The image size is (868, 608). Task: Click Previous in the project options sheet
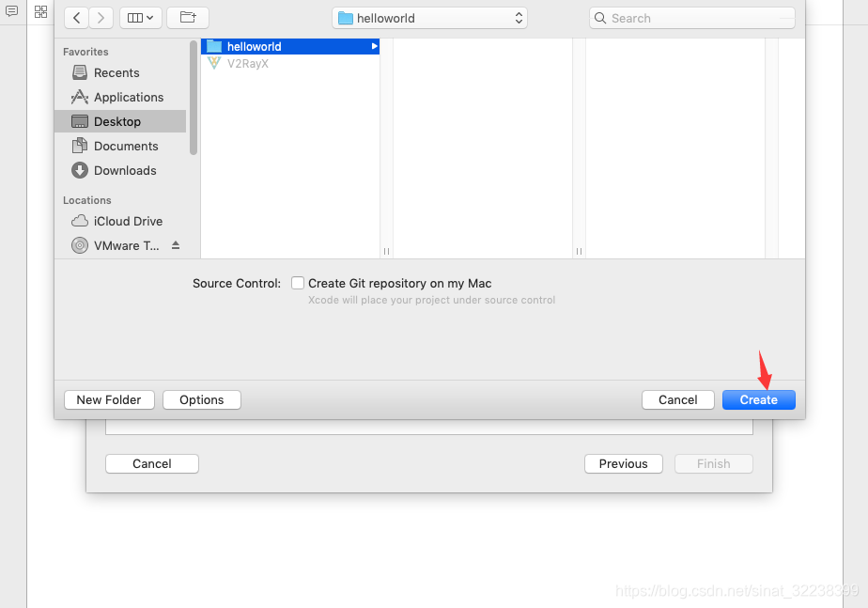click(624, 464)
